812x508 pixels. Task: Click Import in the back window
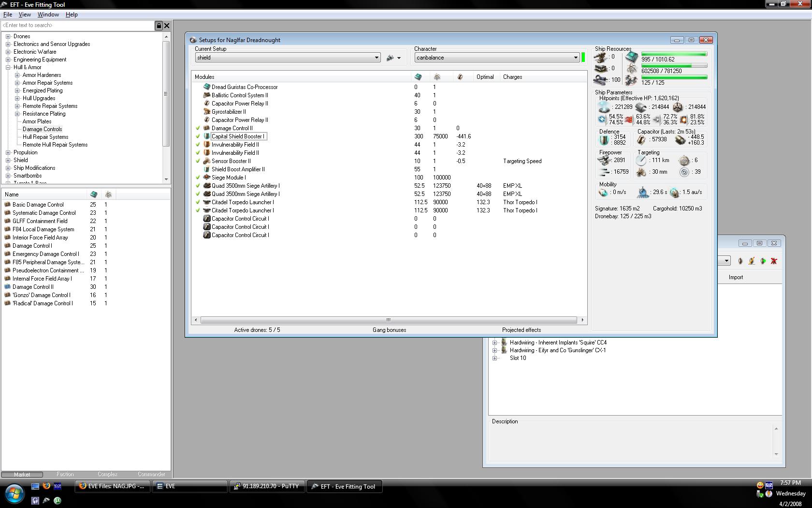736,277
